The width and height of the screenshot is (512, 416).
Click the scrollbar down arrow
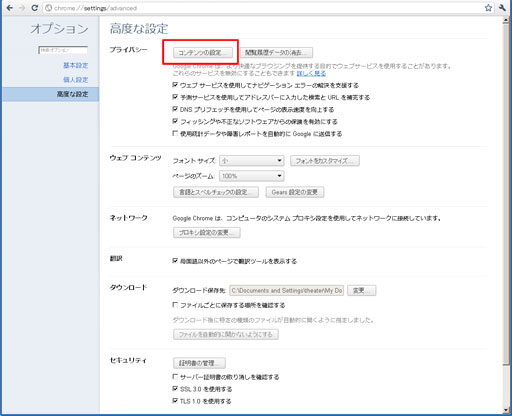point(506,410)
